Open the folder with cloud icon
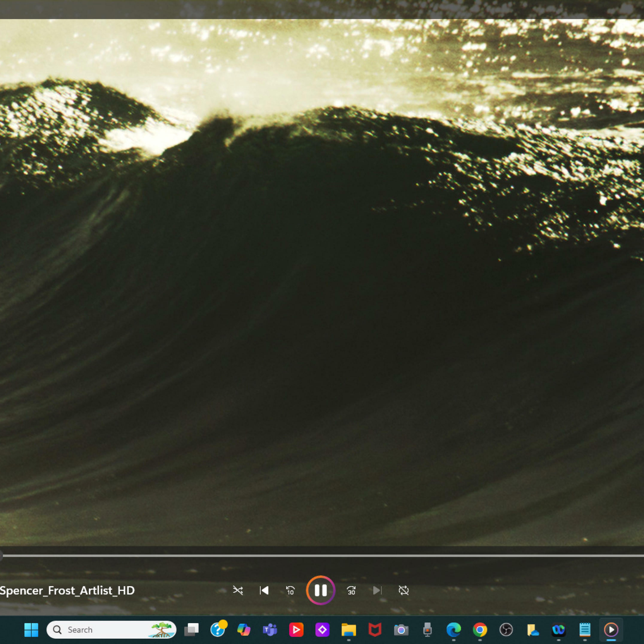This screenshot has height=644, width=644. click(x=532, y=630)
